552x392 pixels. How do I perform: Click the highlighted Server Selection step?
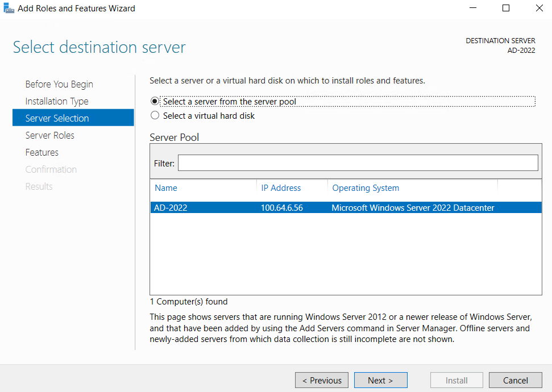[x=57, y=118]
